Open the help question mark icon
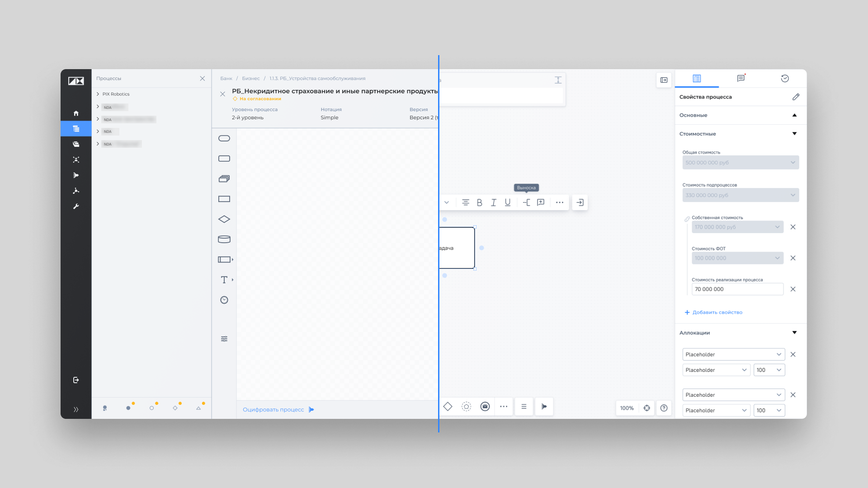 coord(664,408)
